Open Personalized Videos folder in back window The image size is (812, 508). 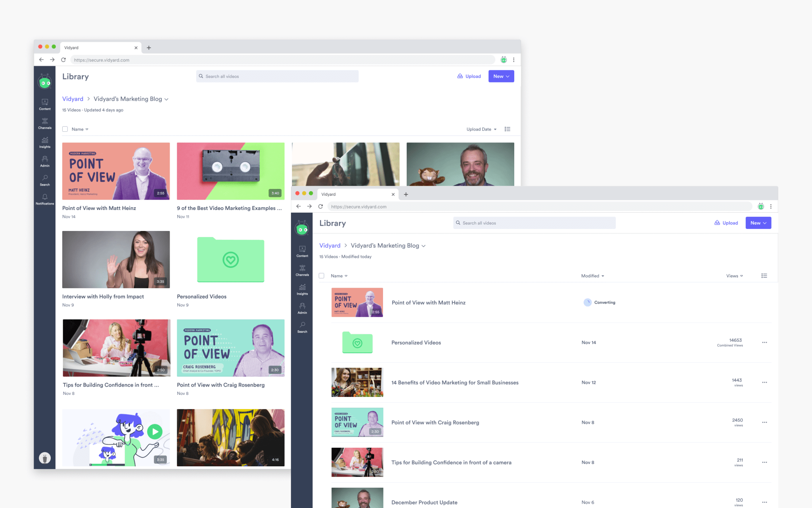[x=231, y=260]
